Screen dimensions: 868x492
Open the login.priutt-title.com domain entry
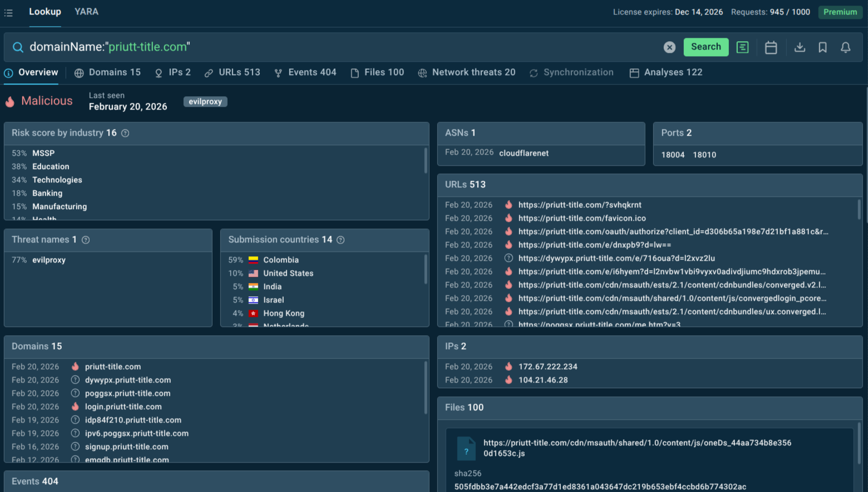pos(123,407)
